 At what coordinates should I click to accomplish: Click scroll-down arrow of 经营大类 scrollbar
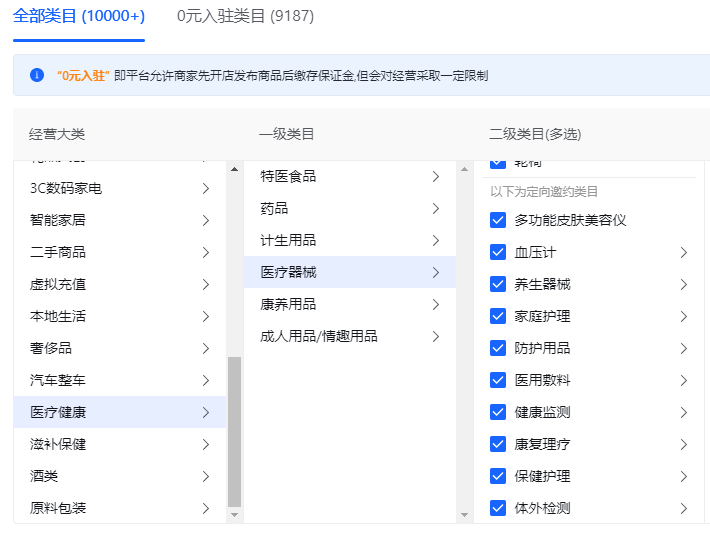point(235,514)
